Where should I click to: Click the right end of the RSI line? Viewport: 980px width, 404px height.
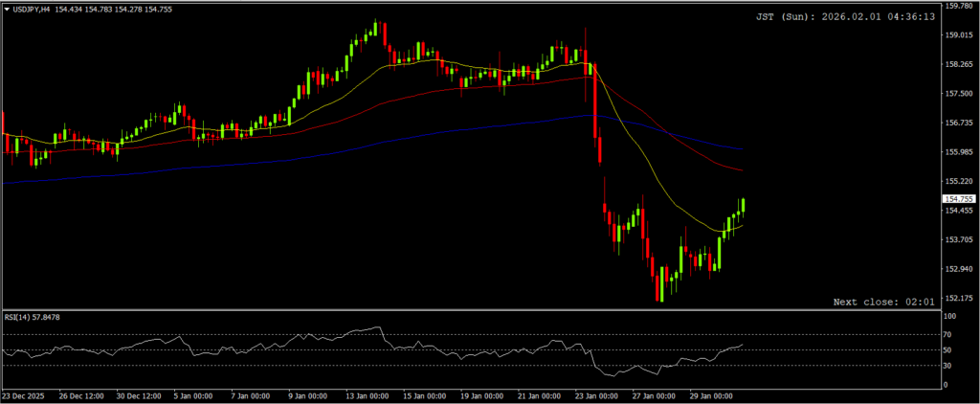(x=743, y=344)
